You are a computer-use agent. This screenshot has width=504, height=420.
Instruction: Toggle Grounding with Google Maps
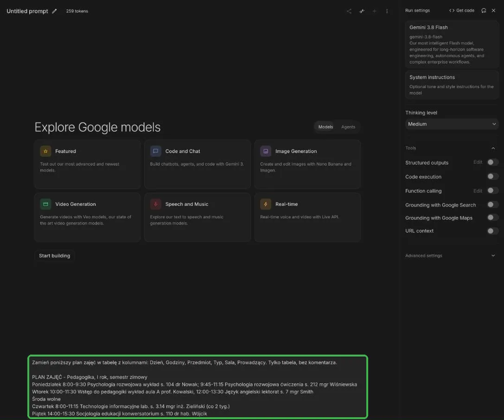click(492, 218)
